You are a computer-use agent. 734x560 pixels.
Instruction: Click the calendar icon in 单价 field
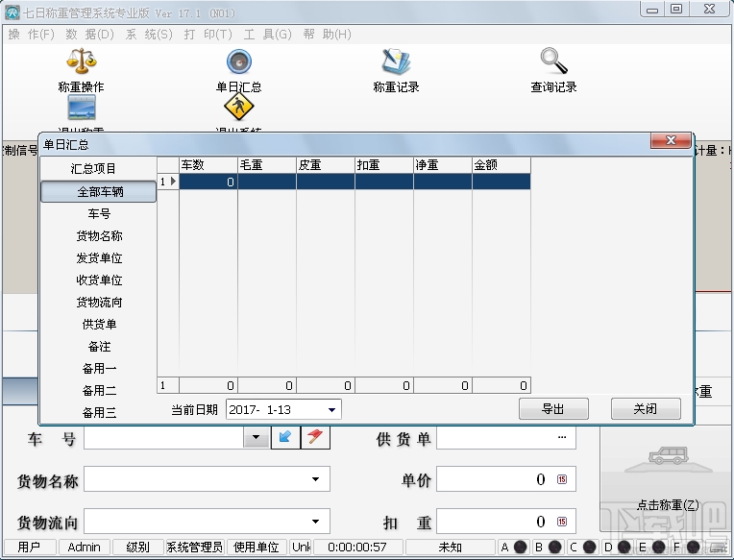[x=562, y=479]
